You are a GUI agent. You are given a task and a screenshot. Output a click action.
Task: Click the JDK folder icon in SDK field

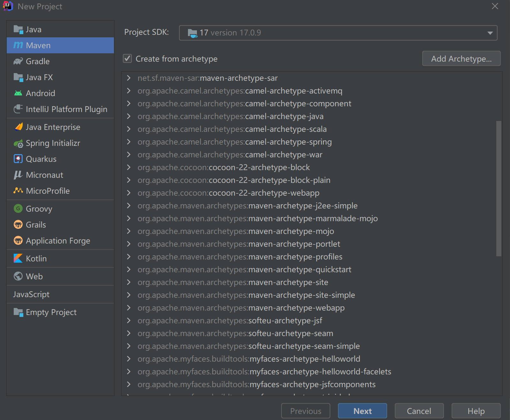[192, 33]
